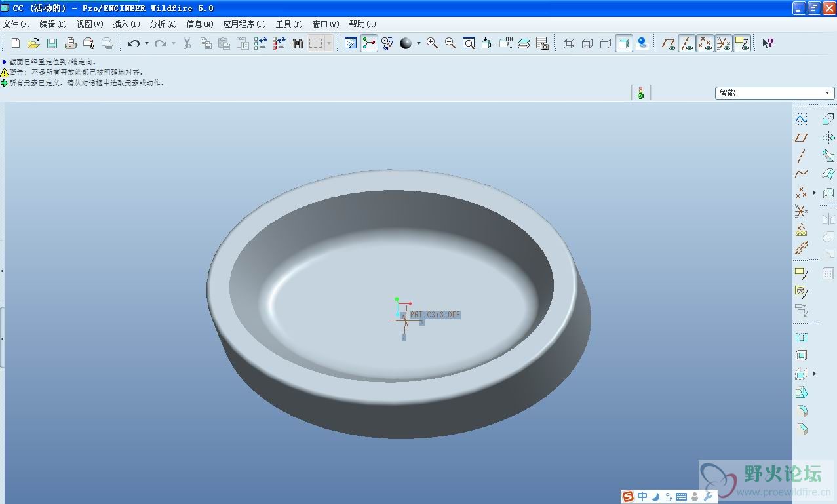Click the Regenerate model icon

point(261,43)
